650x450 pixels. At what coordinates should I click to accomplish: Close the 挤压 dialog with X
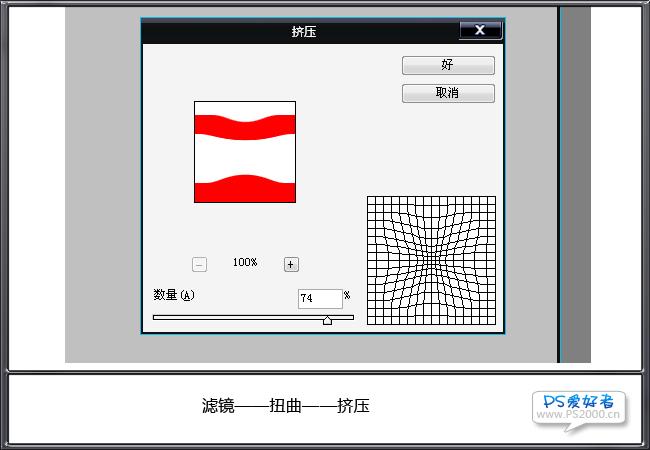480,30
